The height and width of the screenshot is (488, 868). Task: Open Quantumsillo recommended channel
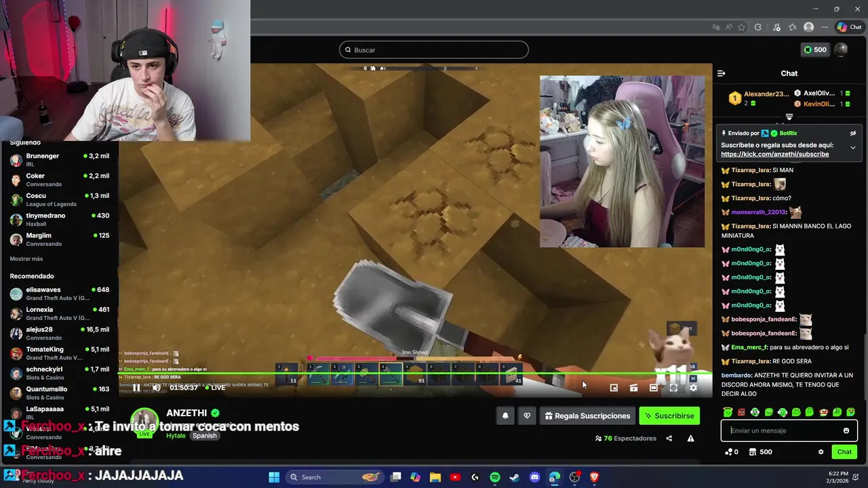point(60,393)
